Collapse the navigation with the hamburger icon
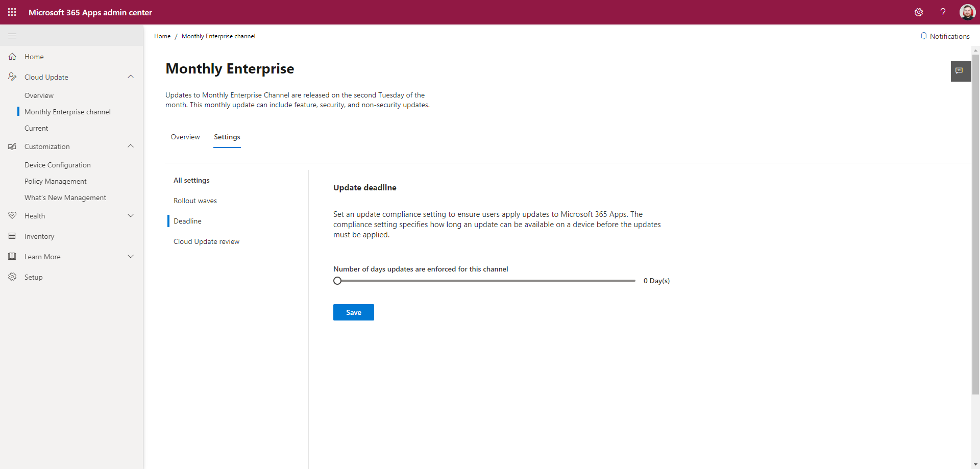The width and height of the screenshot is (980, 469). [12, 36]
